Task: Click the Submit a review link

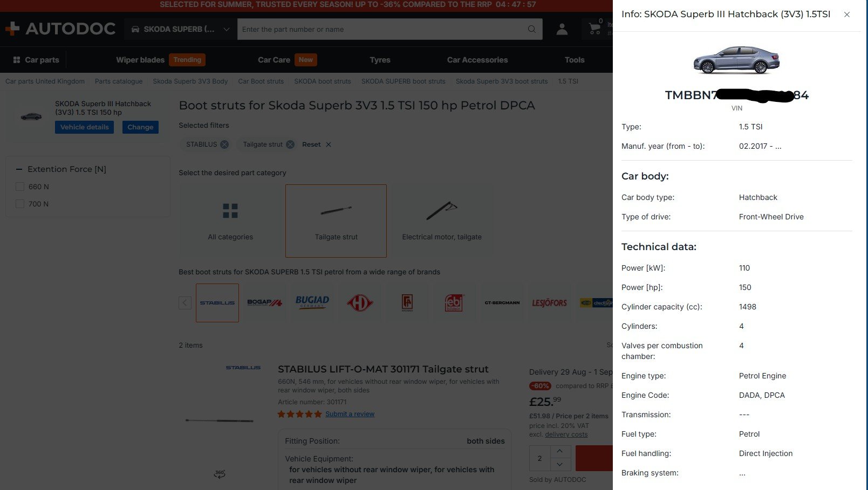Action: click(x=350, y=414)
